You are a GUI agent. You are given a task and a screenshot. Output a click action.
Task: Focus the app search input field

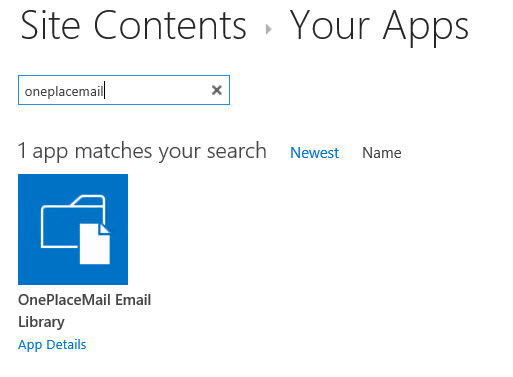pos(124,90)
